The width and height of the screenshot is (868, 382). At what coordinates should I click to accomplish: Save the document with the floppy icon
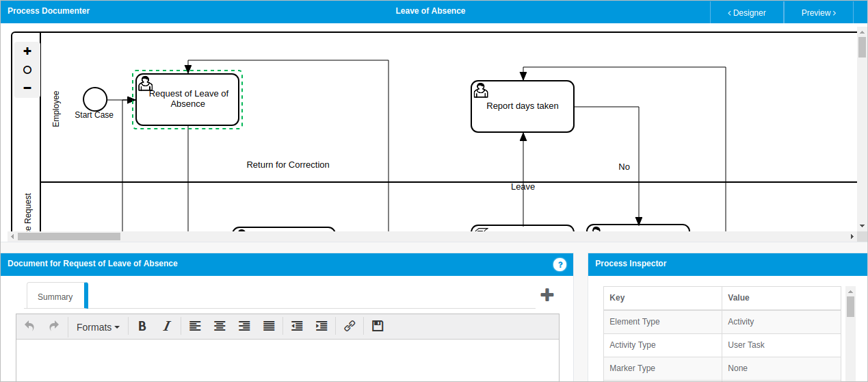coord(378,327)
